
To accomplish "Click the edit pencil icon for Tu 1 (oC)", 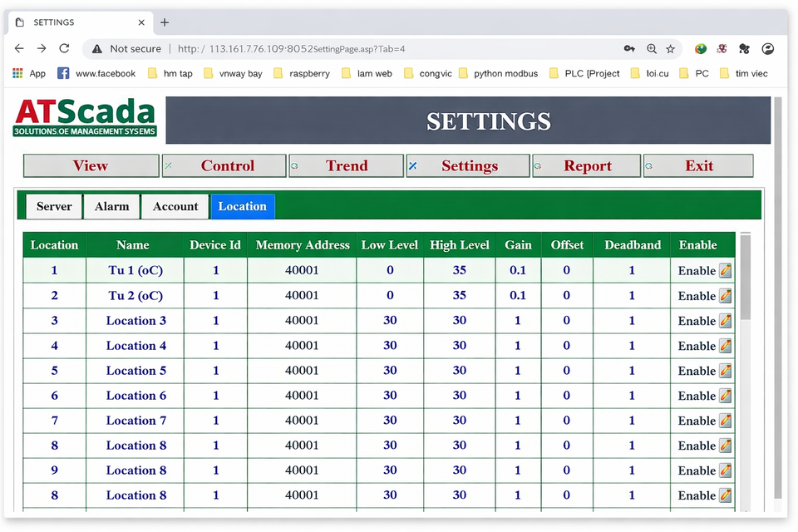I will click(x=725, y=270).
